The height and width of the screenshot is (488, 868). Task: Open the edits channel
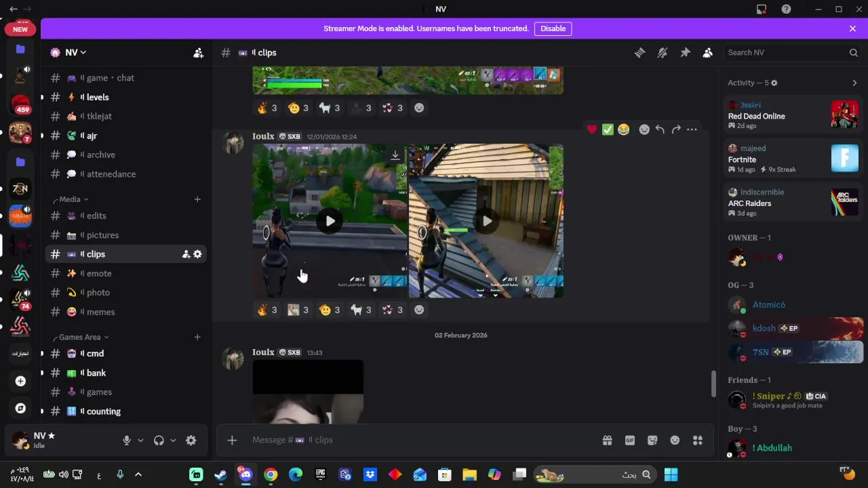pos(125,216)
